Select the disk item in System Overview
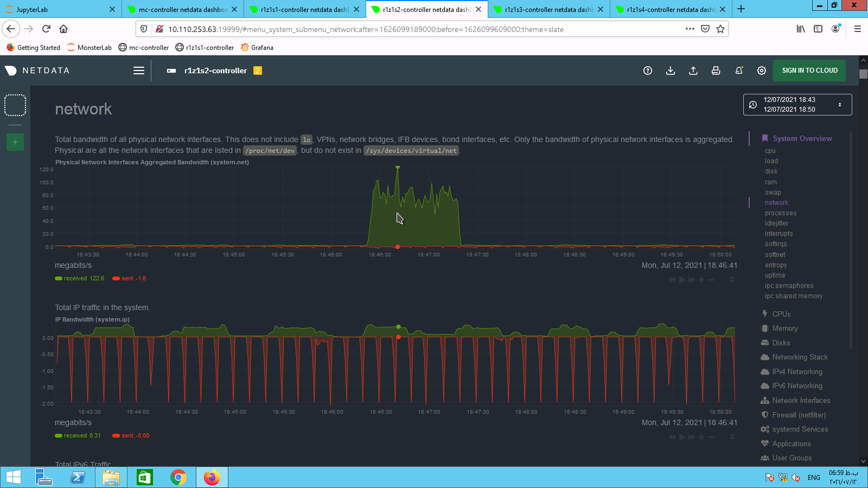The width and height of the screenshot is (868, 488). coord(771,171)
